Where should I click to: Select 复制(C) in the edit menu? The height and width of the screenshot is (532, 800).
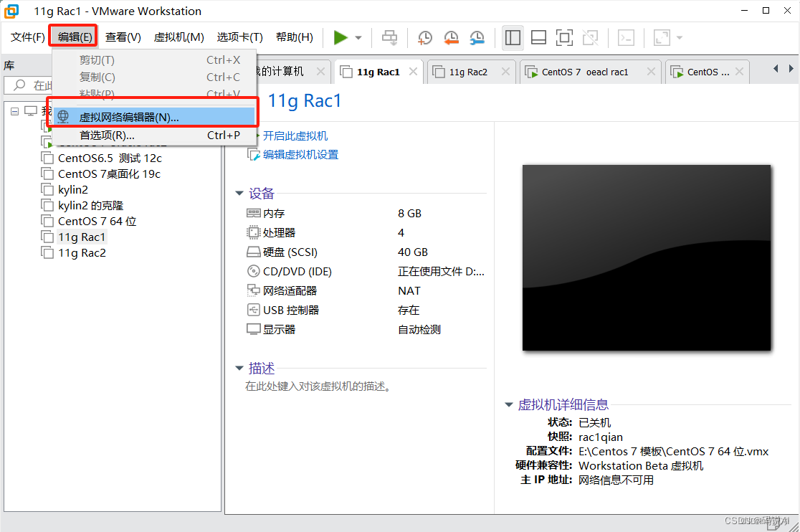(155, 77)
